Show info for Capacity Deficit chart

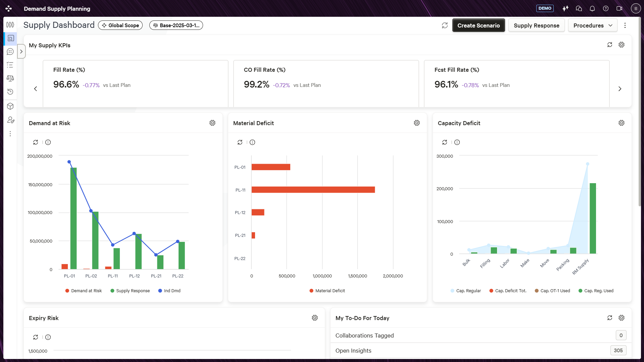pos(457,142)
